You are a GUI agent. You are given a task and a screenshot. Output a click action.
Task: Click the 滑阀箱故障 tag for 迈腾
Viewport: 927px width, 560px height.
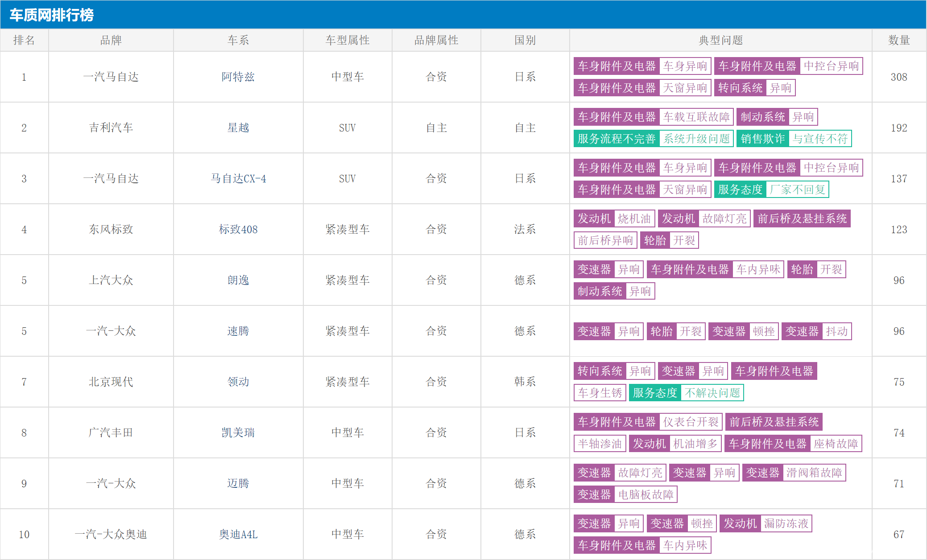pos(814,473)
